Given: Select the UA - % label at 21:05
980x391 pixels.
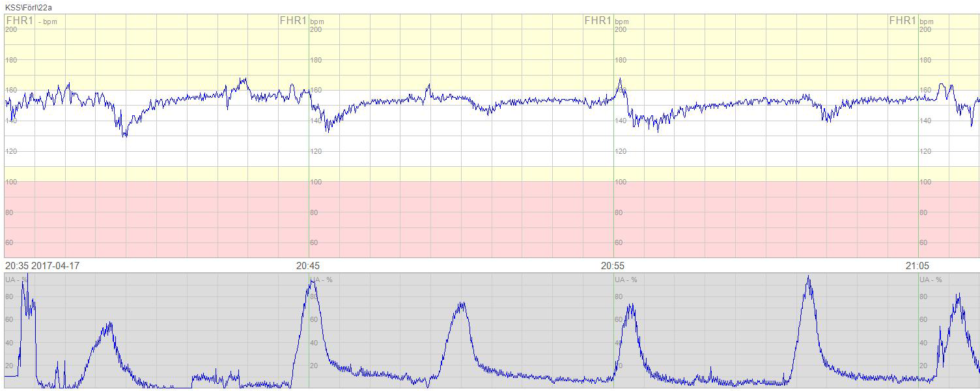Looking at the screenshot, I should [x=930, y=280].
